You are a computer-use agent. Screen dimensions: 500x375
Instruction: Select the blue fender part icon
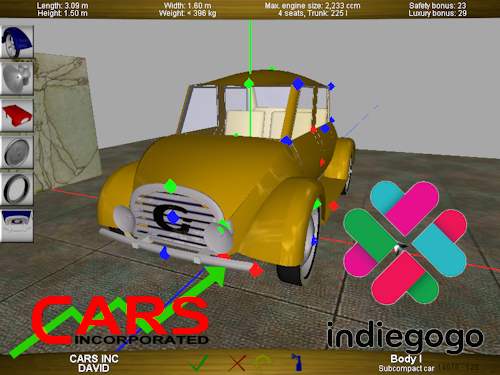pyautogui.click(x=17, y=42)
